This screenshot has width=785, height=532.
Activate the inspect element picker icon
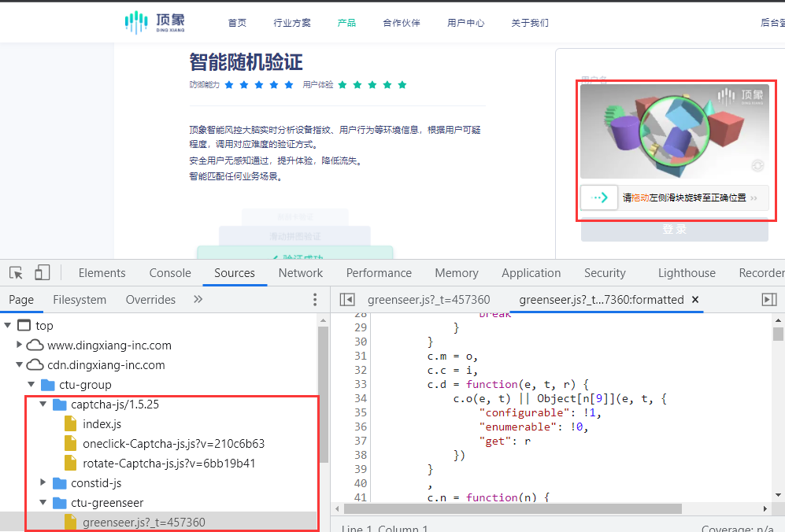pyautogui.click(x=16, y=273)
